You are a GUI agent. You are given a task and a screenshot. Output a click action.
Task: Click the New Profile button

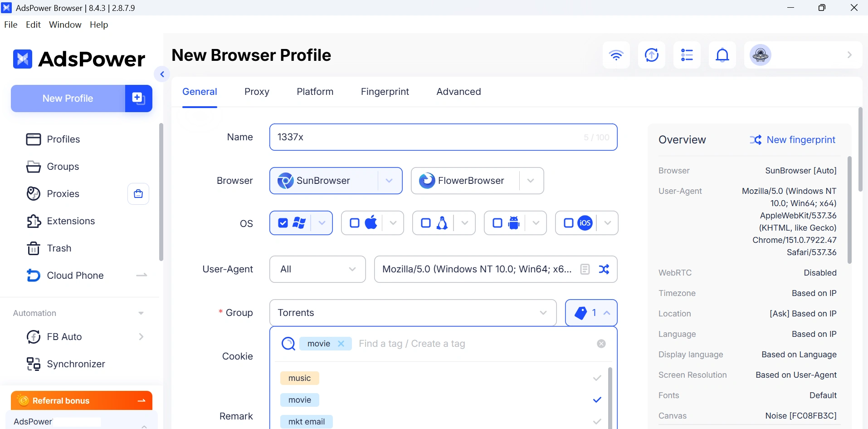pyautogui.click(x=68, y=98)
